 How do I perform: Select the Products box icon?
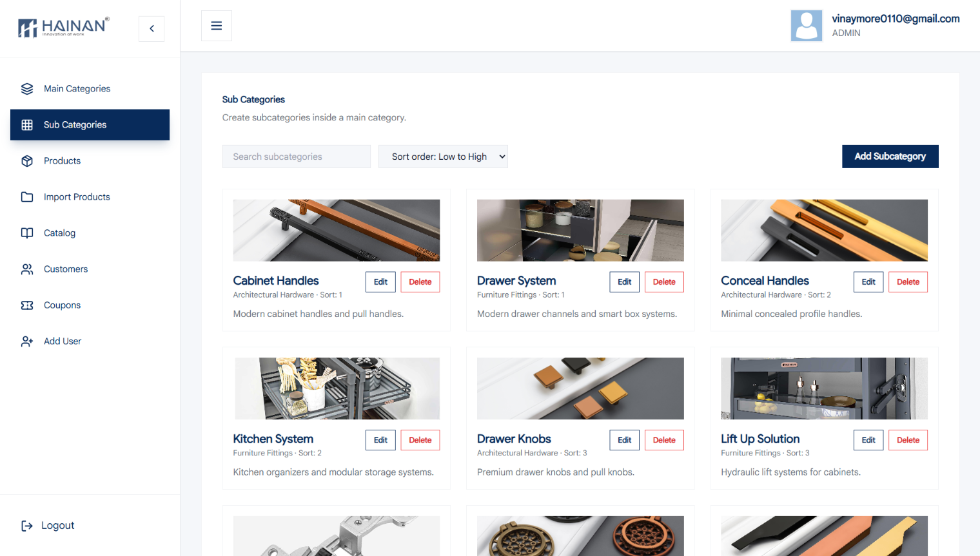27,161
